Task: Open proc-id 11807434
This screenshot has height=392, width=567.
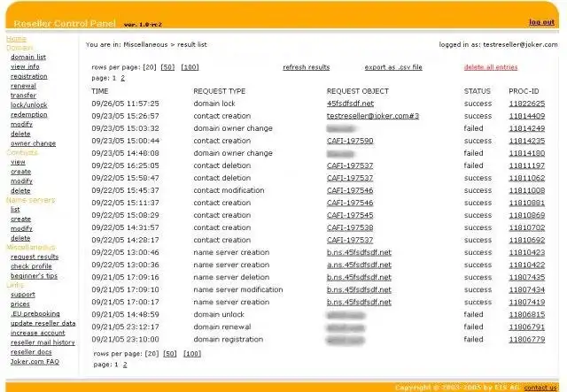Action: 527,289
